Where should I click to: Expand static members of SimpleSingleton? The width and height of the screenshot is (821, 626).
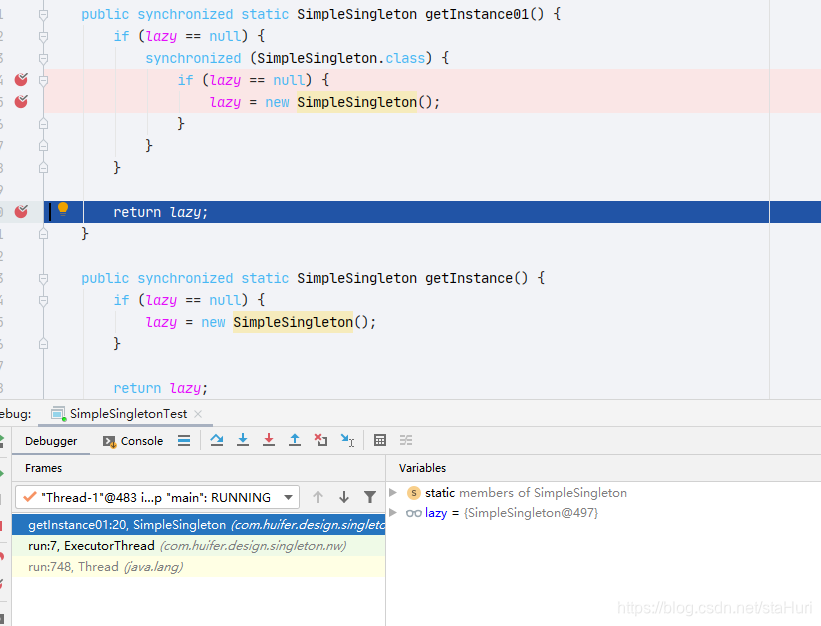click(393, 493)
